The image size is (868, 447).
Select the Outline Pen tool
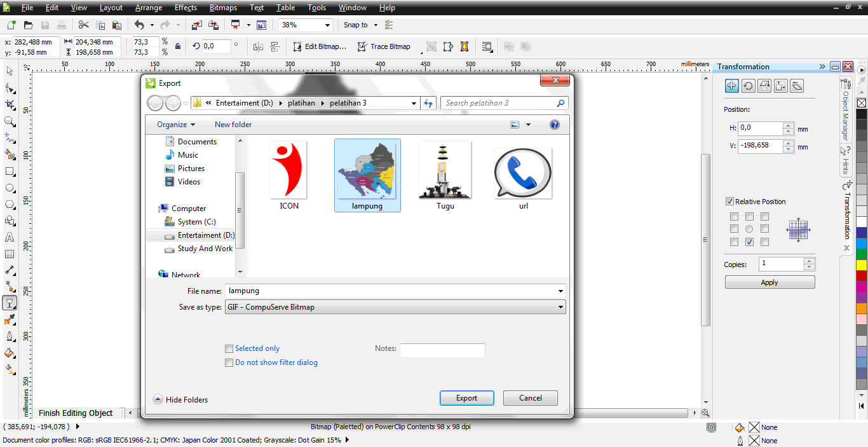[10, 336]
